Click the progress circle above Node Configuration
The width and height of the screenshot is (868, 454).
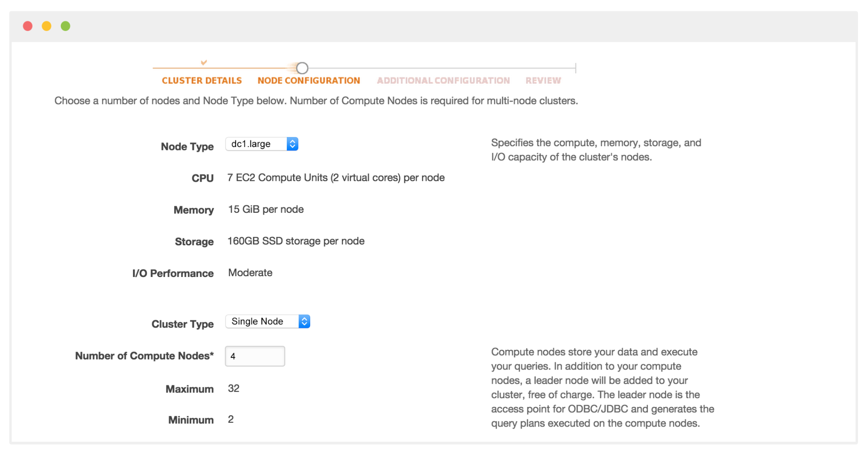point(302,67)
